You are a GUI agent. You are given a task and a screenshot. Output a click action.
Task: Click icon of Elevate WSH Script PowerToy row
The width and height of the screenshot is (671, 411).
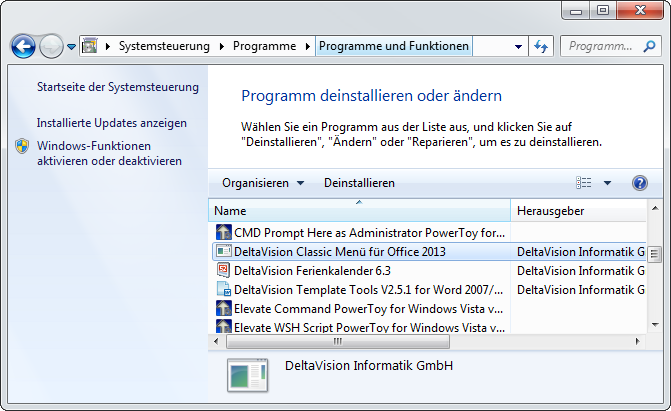click(224, 326)
